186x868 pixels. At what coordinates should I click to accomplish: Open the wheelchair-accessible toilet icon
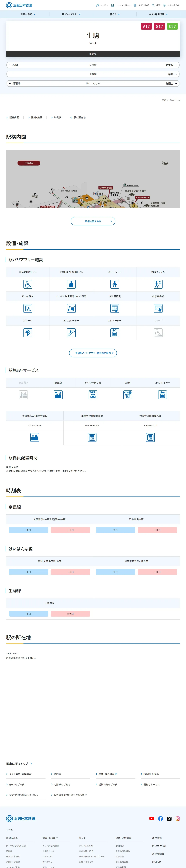[x=28, y=284]
